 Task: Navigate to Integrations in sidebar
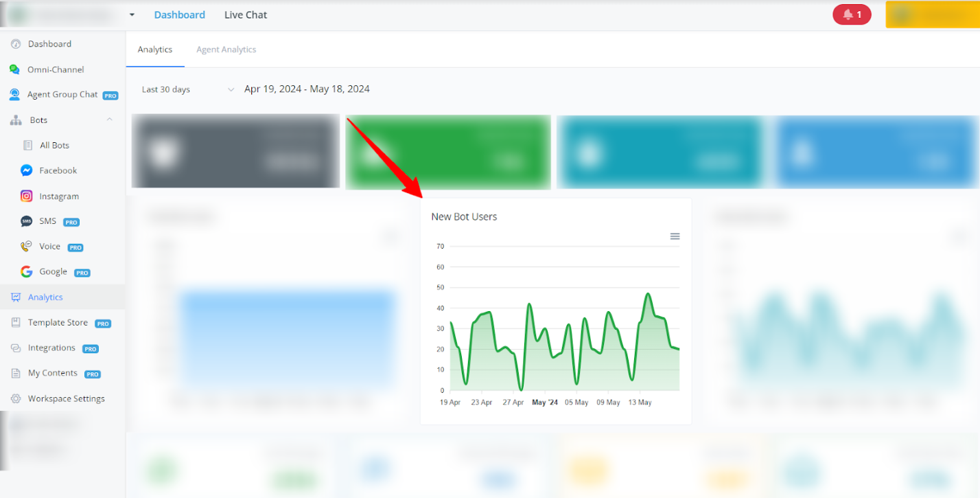[x=51, y=348]
